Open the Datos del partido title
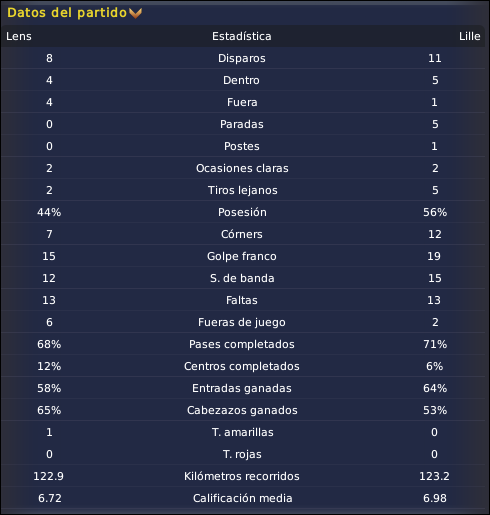The height and width of the screenshot is (515, 490). point(67,13)
